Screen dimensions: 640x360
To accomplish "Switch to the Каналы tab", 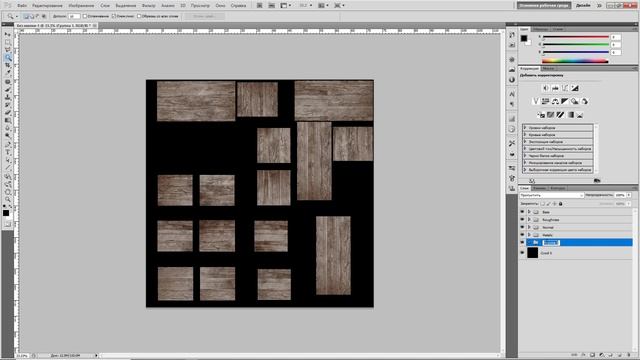I will (539, 188).
